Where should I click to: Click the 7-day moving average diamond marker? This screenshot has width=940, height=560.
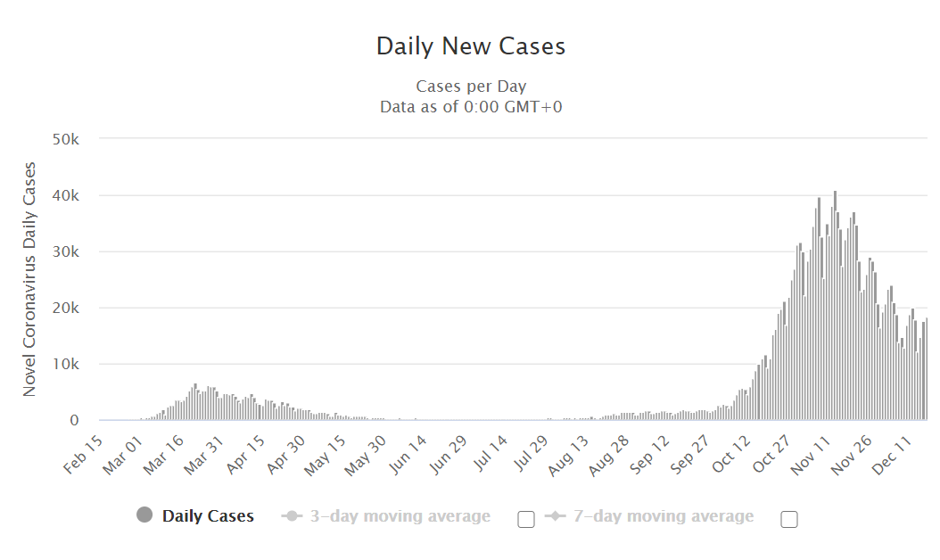pos(555,516)
